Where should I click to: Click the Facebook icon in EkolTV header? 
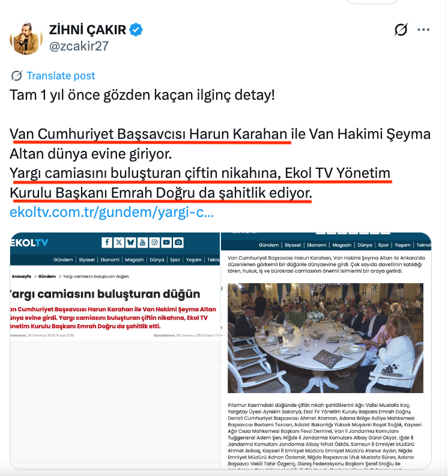point(107,242)
